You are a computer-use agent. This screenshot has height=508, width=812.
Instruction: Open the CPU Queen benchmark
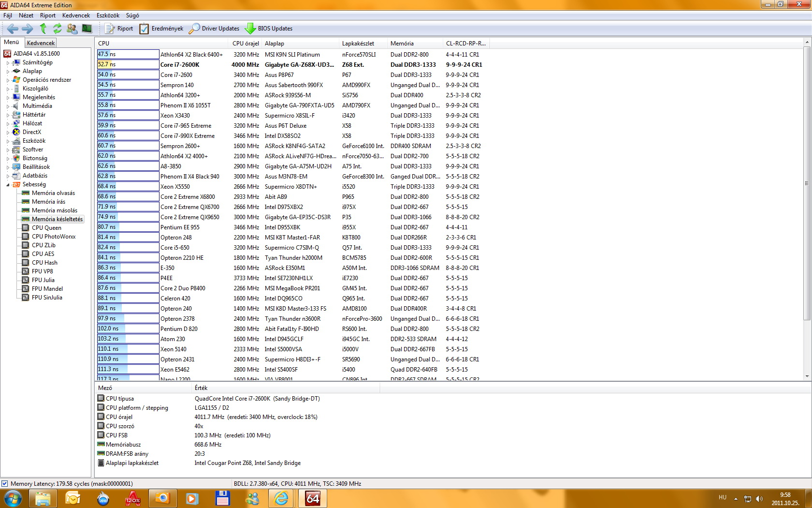46,228
